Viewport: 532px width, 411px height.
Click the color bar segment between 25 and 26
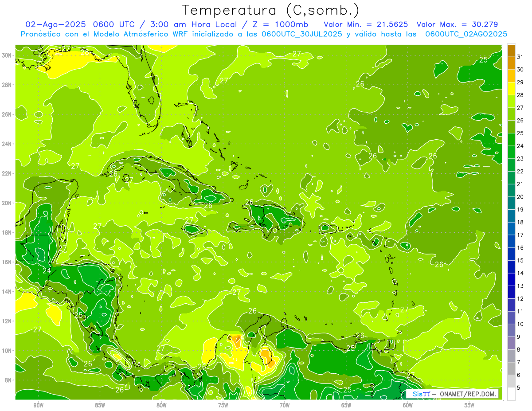click(511, 127)
